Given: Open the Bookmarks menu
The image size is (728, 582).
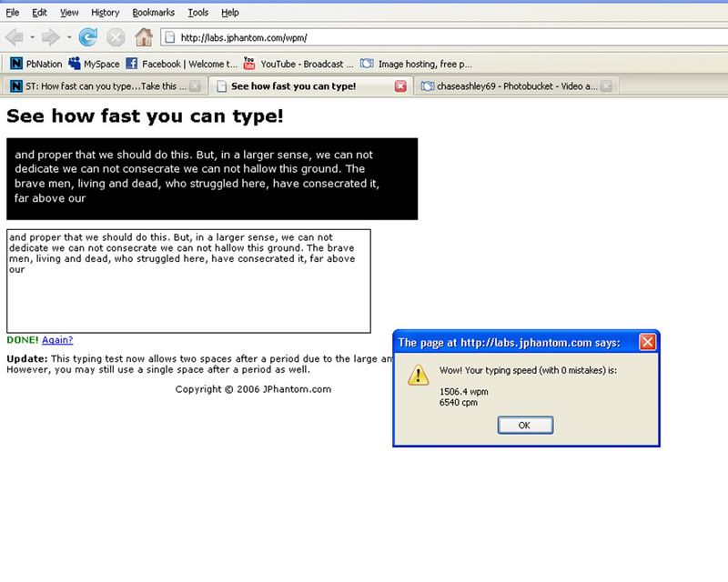Looking at the screenshot, I should click(153, 13).
